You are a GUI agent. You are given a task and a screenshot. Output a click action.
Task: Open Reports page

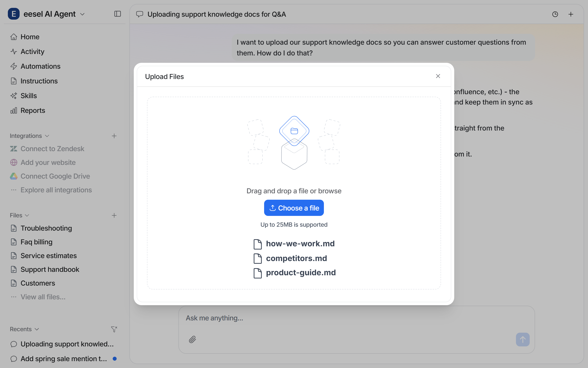[28, 110]
